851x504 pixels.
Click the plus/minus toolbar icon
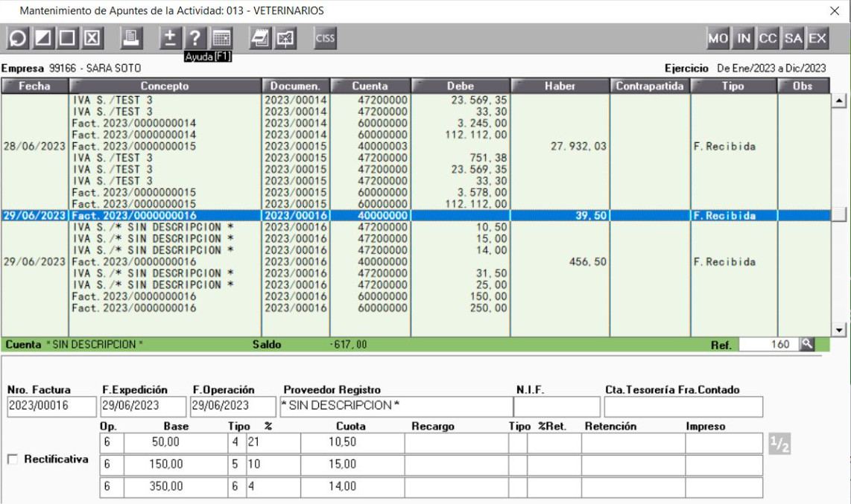pyautogui.click(x=170, y=38)
